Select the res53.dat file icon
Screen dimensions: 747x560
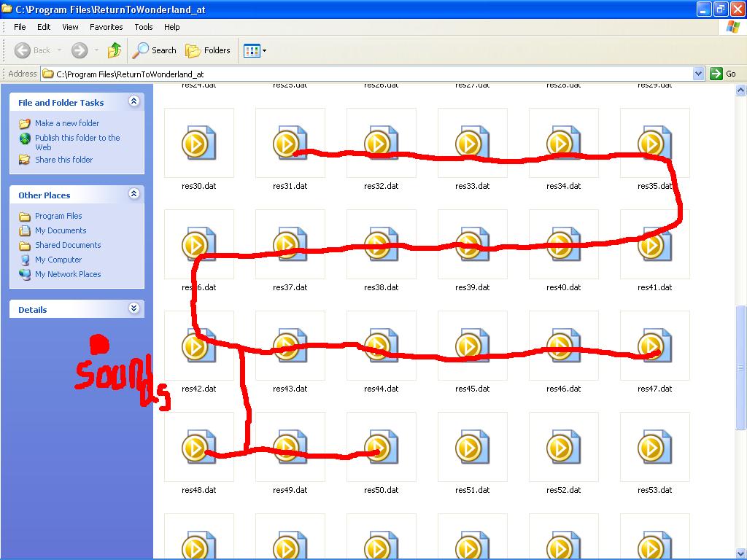click(x=654, y=448)
